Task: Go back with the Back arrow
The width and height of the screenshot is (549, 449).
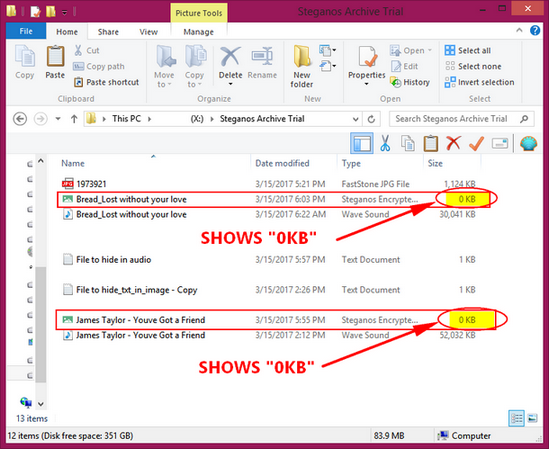Action: (20, 119)
